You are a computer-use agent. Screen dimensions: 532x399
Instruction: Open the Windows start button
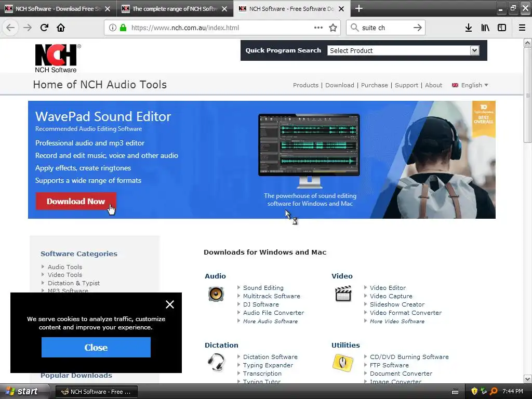22,392
